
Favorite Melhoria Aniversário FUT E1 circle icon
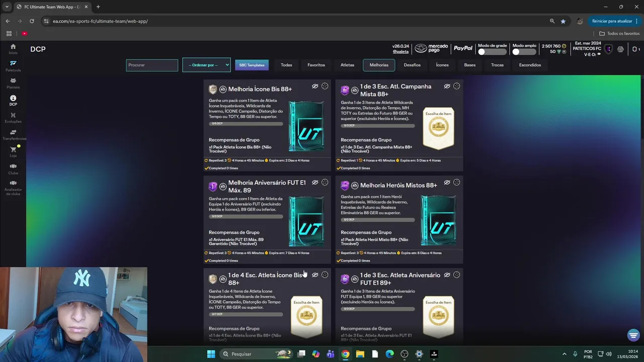(x=325, y=182)
